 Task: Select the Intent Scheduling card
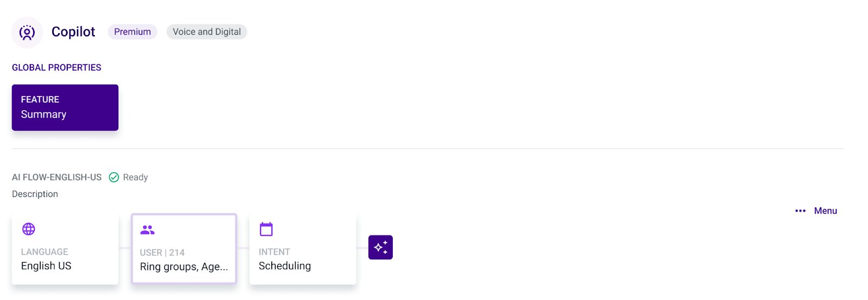[x=303, y=249]
